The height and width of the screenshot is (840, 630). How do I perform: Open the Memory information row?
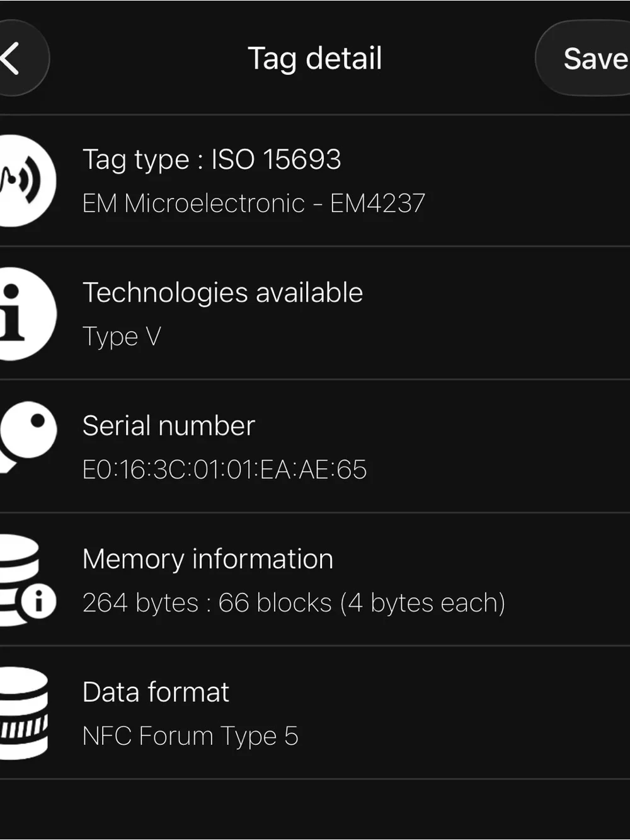pos(315,580)
